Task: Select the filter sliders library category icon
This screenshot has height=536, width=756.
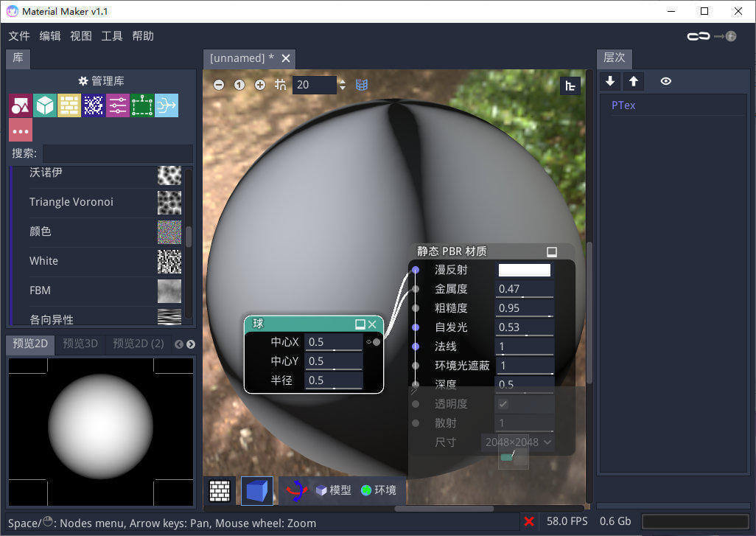Action: coord(118,105)
